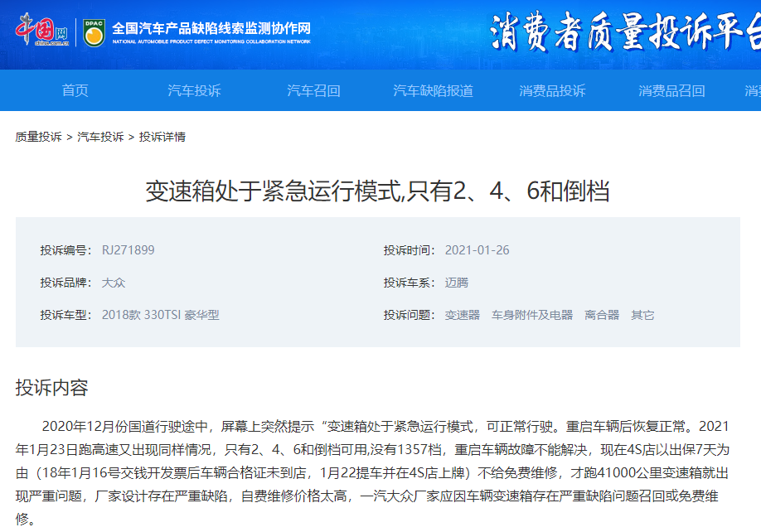Select the 汽车缺陷报道 navigation item
Screen dimensions: 761x532
point(433,91)
